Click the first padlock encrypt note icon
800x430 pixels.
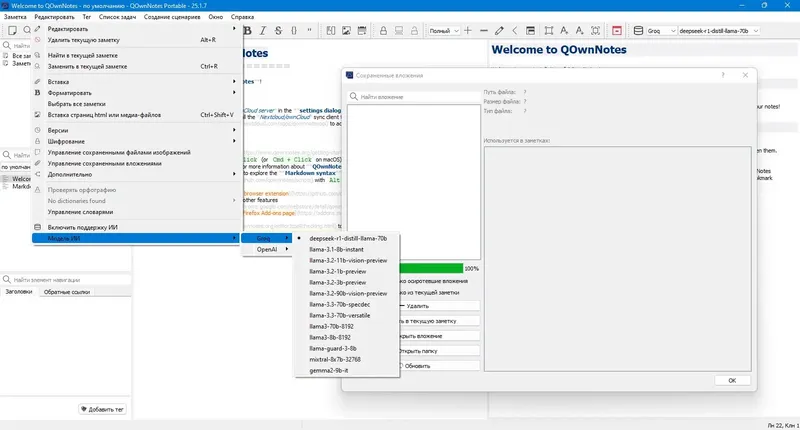[383, 31]
